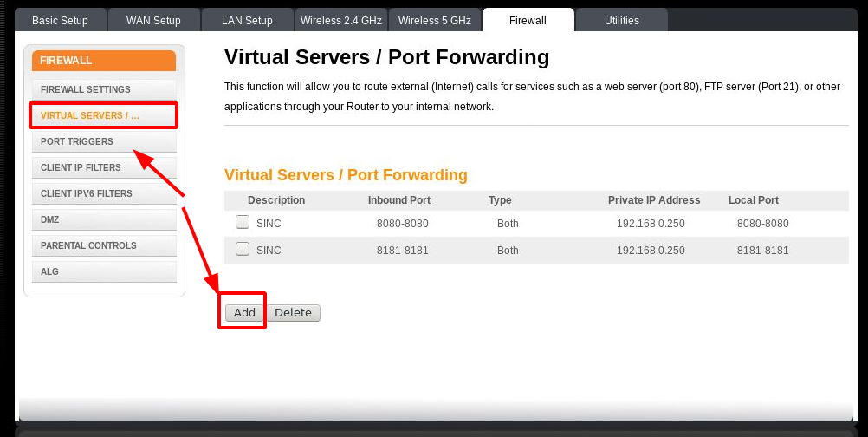This screenshot has width=868, height=437.
Task: Open Firewall Settings in the sidebar
Action: [x=104, y=89]
